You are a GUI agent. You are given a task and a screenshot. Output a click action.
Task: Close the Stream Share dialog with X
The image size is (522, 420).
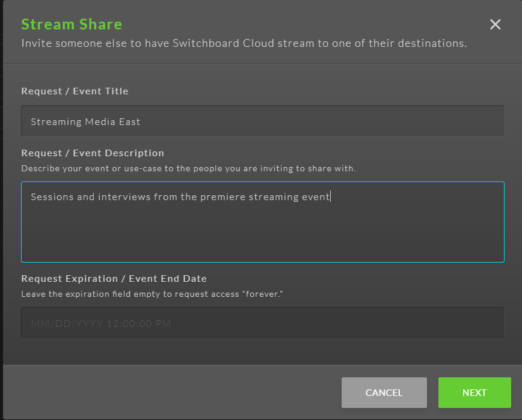(495, 24)
